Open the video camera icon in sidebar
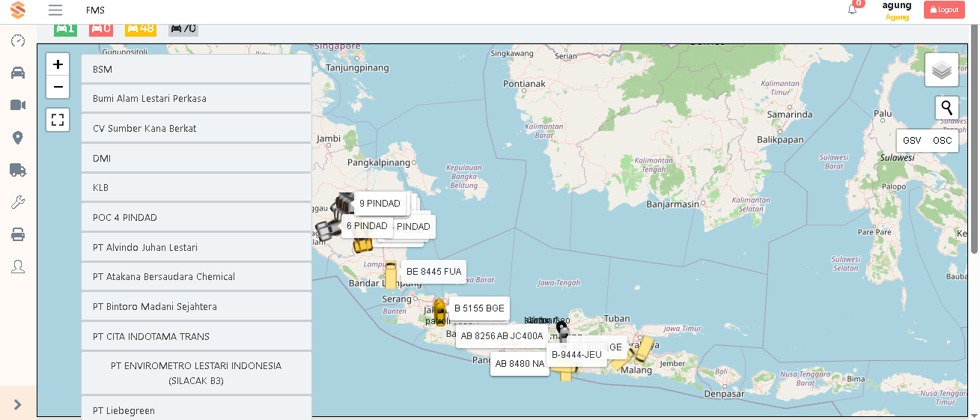This screenshot has width=980, height=420. (x=18, y=105)
